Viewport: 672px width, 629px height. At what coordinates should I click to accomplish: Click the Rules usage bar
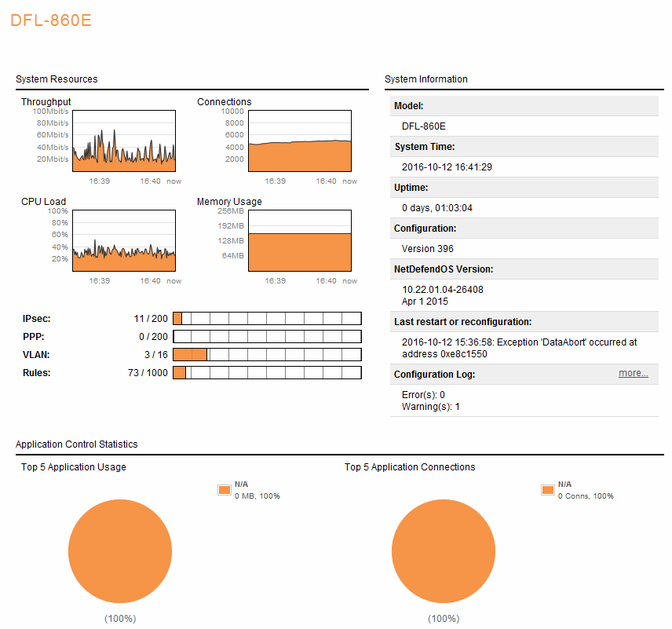(267, 372)
